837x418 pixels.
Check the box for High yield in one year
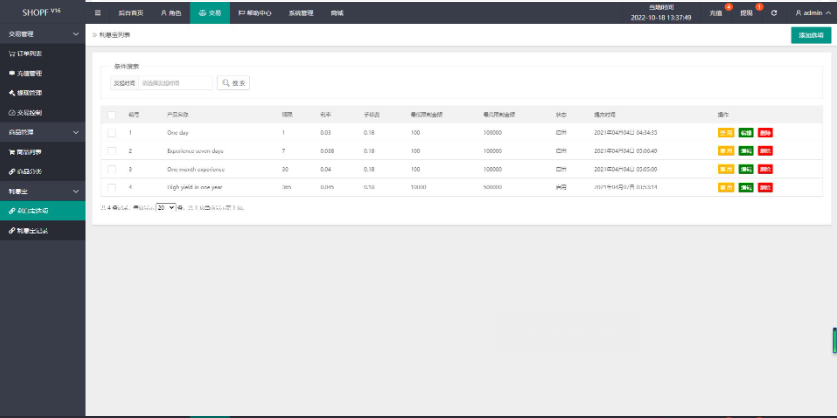(112, 187)
